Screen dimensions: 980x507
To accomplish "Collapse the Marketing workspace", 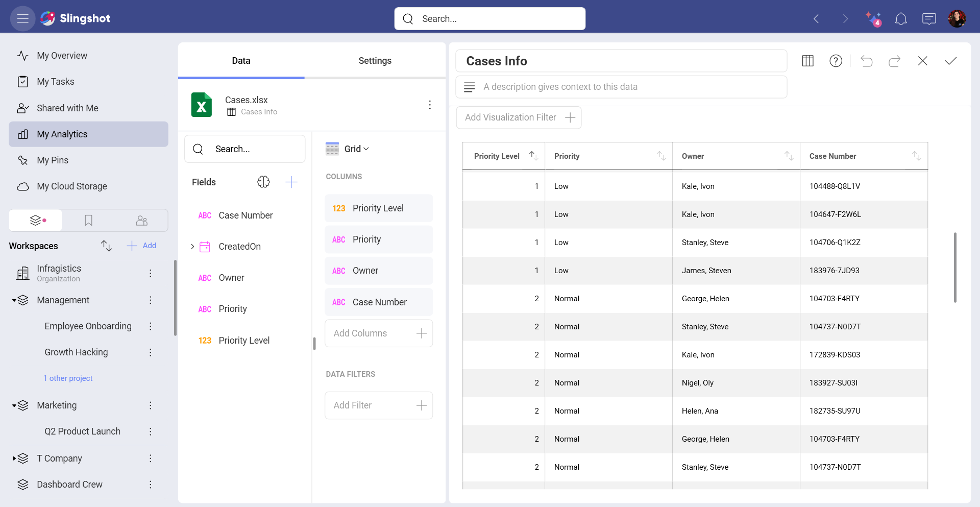I will (14, 405).
